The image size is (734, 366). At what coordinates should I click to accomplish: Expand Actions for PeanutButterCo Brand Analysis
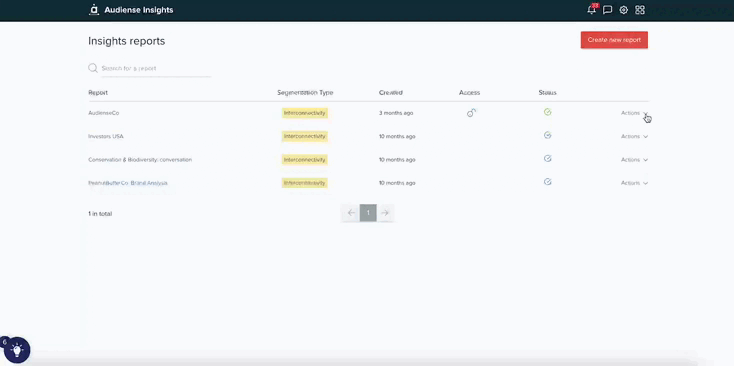[634, 183]
